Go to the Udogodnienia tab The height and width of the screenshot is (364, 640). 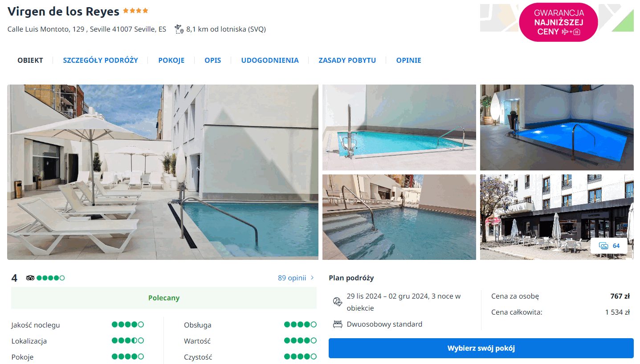[269, 60]
